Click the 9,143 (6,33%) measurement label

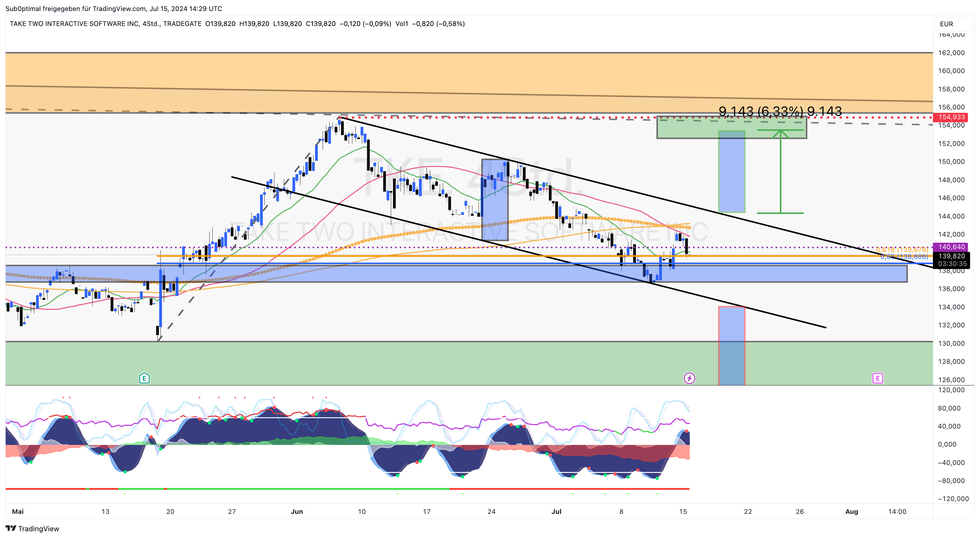[x=780, y=111]
